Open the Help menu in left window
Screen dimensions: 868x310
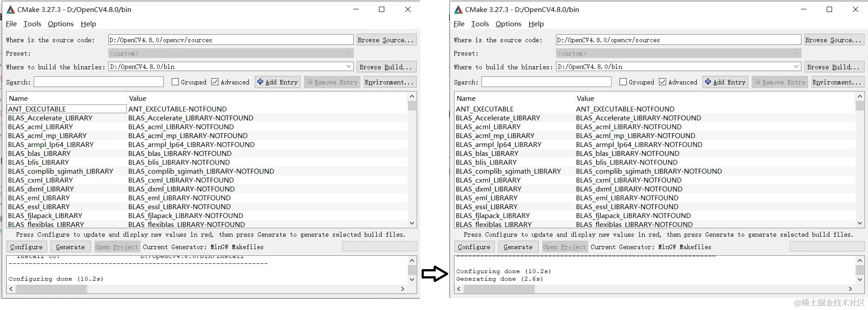tap(88, 24)
